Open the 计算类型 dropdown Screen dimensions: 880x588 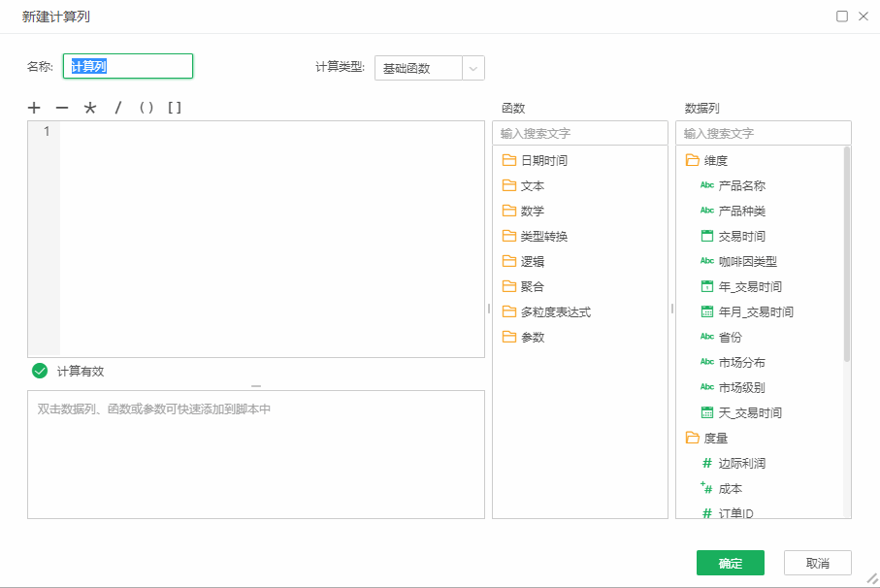[472, 67]
